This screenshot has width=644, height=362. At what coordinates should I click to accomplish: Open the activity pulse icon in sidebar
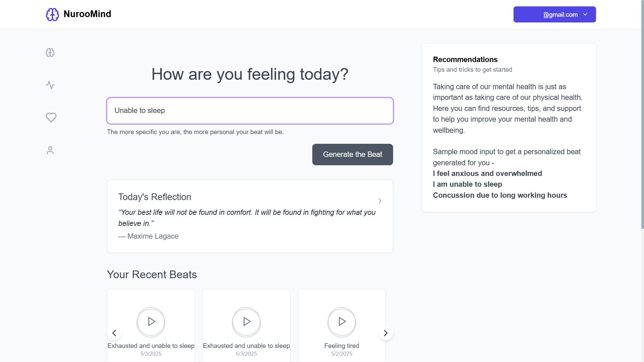[50, 85]
